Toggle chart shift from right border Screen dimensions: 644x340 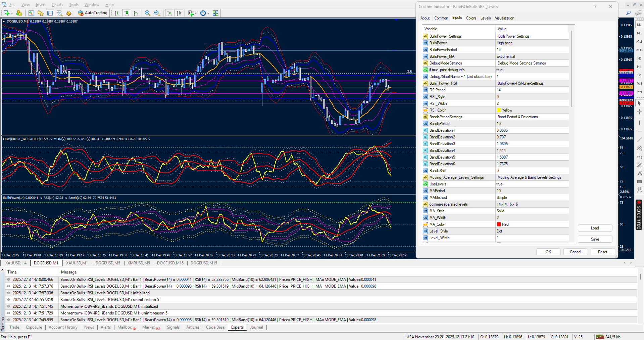179,13
